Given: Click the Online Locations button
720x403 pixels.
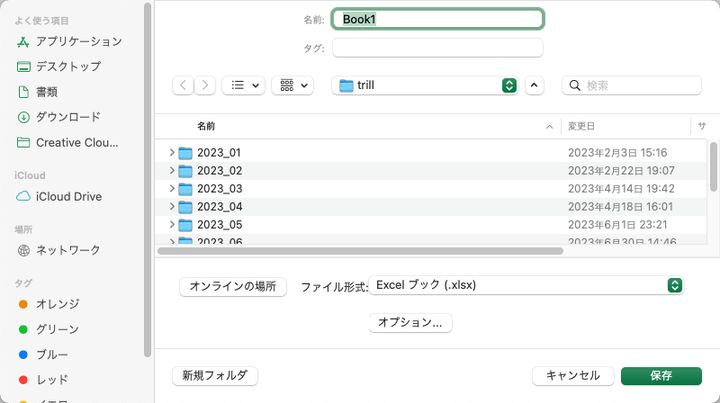Looking at the screenshot, I should point(232,287).
